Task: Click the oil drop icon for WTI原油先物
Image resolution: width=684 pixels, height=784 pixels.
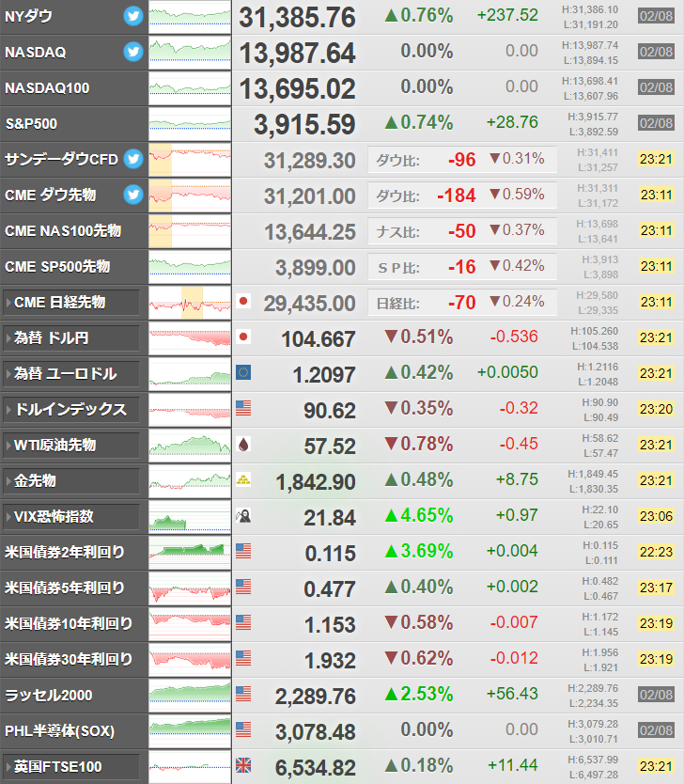Action: click(x=243, y=444)
